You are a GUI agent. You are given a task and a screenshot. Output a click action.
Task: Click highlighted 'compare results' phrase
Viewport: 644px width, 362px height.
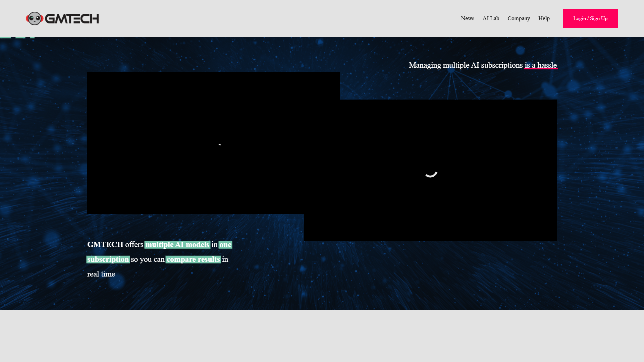coord(193,259)
